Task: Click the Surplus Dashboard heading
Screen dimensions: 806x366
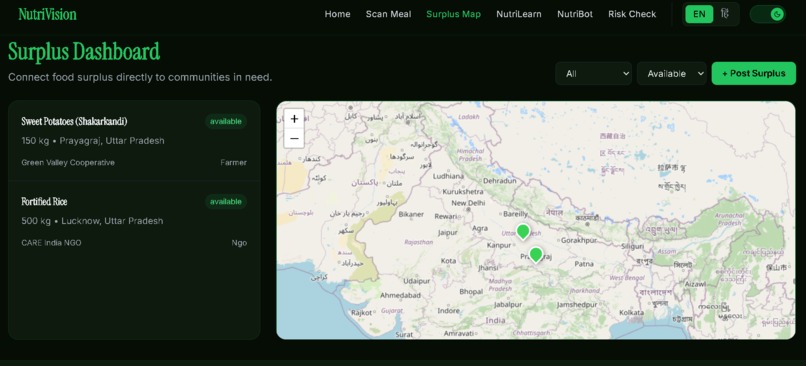Action: tap(84, 52)
